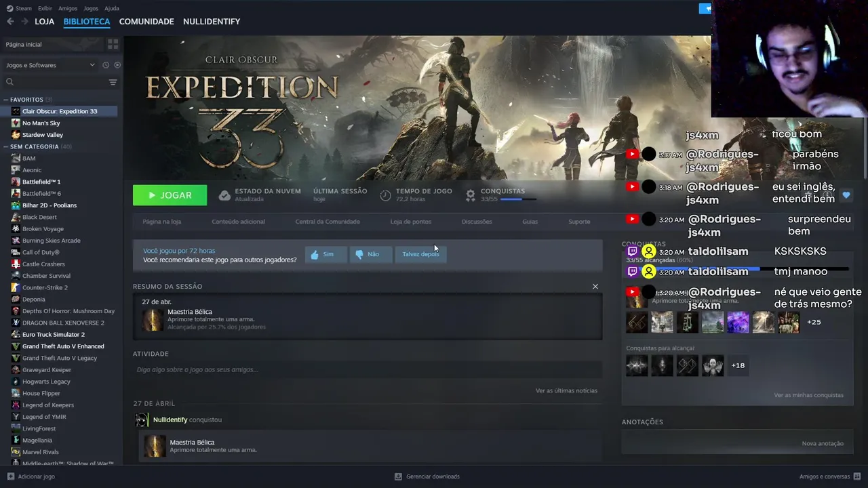Viewport: 868px width, 488px height.
Task: Click Talvez depois button
Action: click(420, 254)
